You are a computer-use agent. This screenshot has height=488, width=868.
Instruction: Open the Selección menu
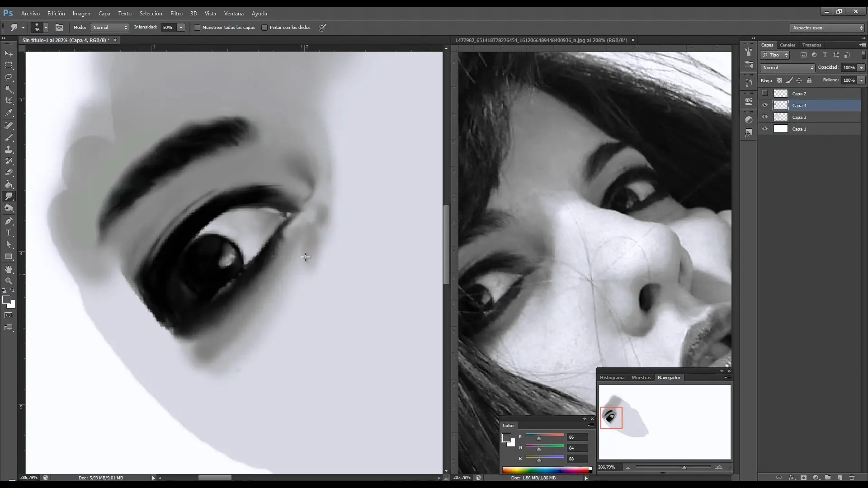pos(151,14)
